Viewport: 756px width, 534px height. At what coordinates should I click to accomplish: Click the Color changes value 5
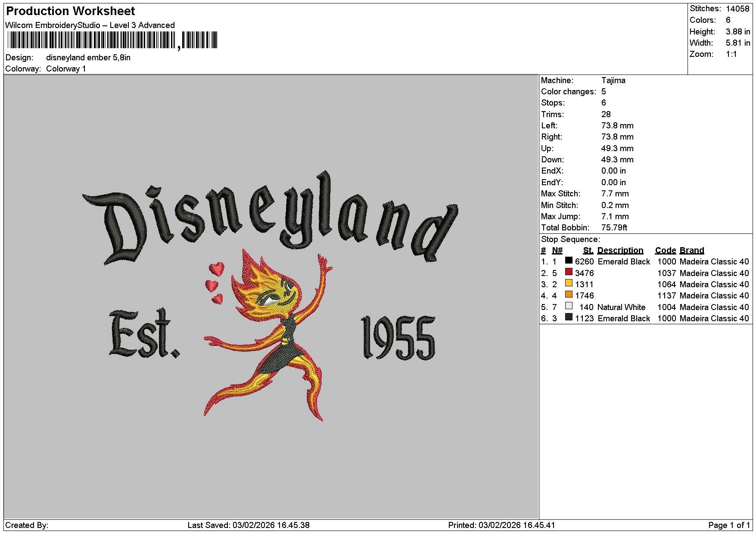[x=604, y=92]
